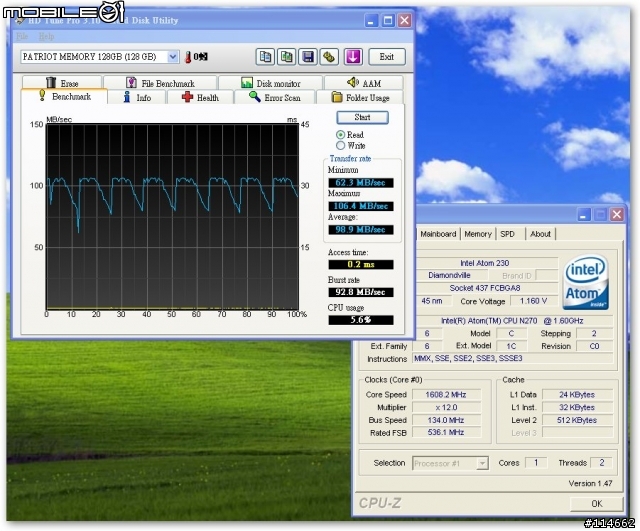Click the Multiplier x 12.0 value

pos(446,407)
